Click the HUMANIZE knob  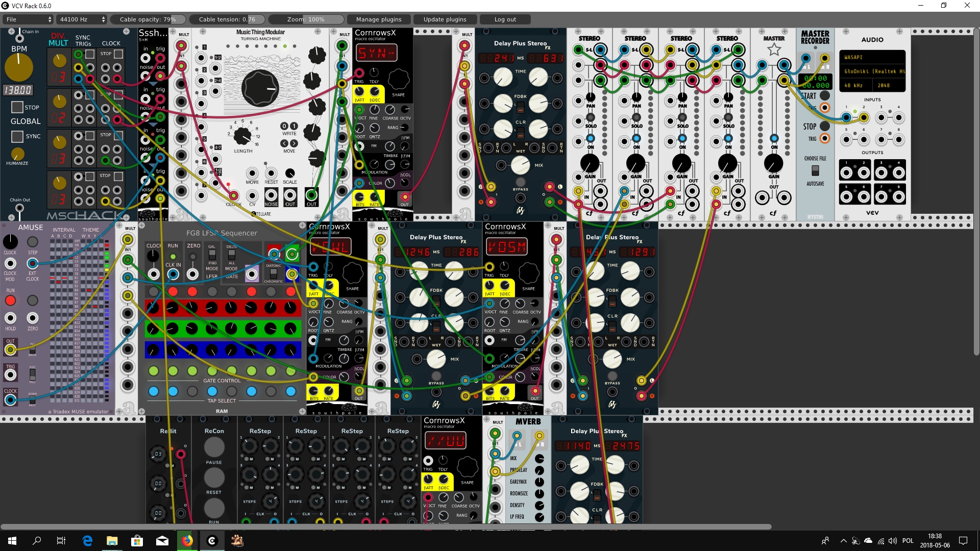(17, 154)
